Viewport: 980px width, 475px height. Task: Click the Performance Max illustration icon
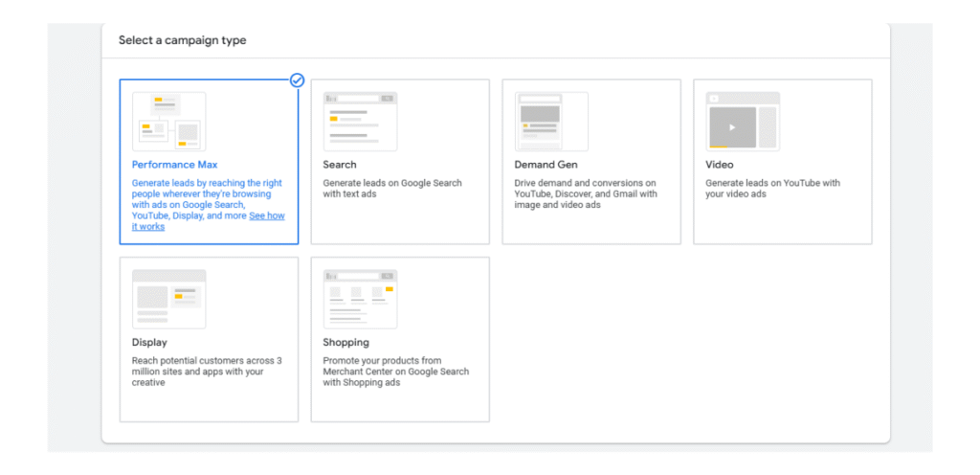(168, 122)
